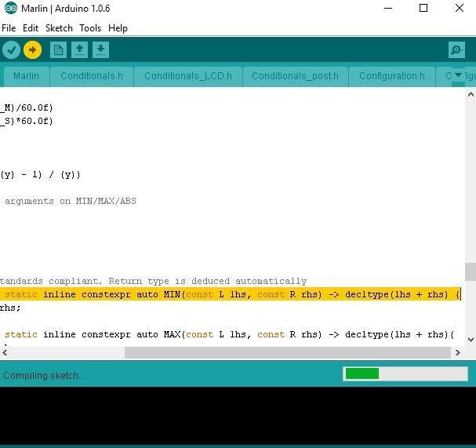Open the Serial Monitor magnifier icon
Image resolution: width=476 pixels, height=448 pixels.
point(456,50)
